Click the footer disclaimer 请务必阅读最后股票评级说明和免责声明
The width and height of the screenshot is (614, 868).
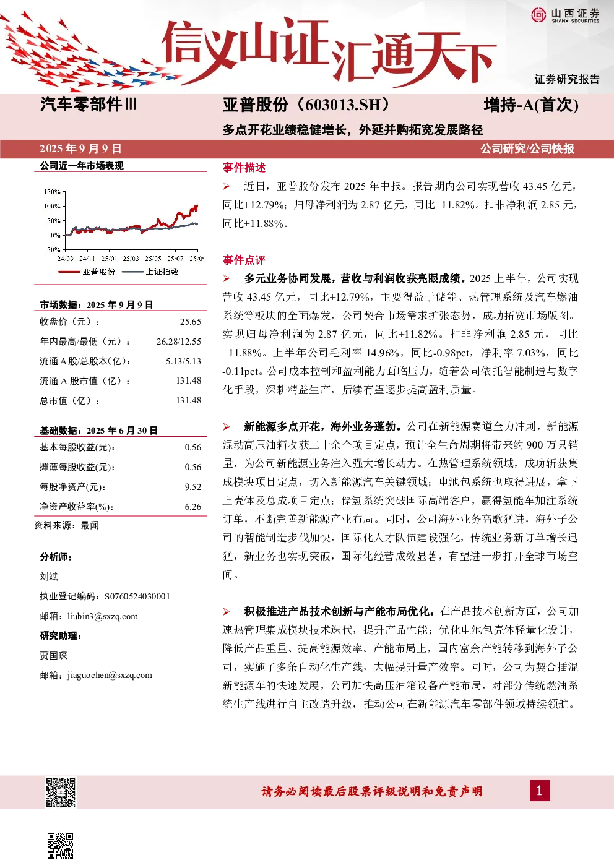click(372, 791)
